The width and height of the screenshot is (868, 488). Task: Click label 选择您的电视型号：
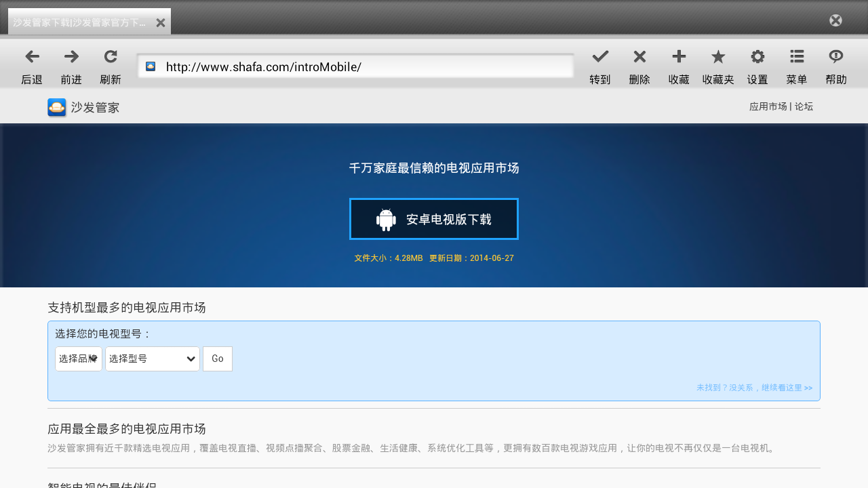coord(103,334)
